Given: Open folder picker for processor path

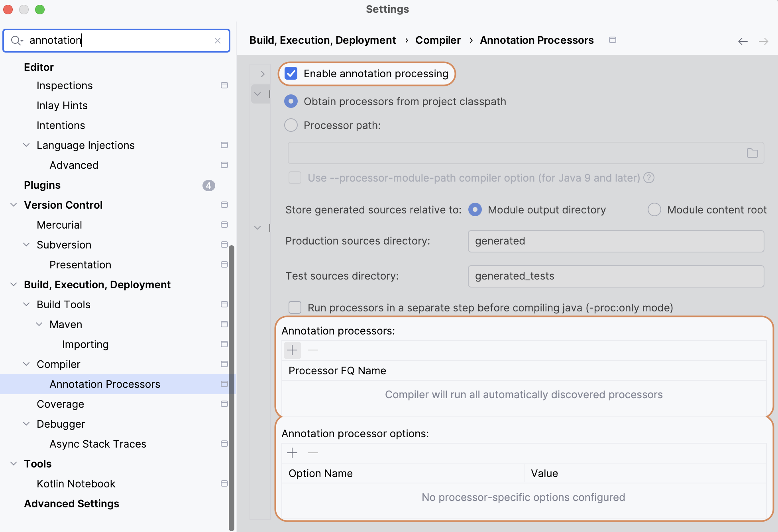Looking at the screenshot, I should (752, 153).
